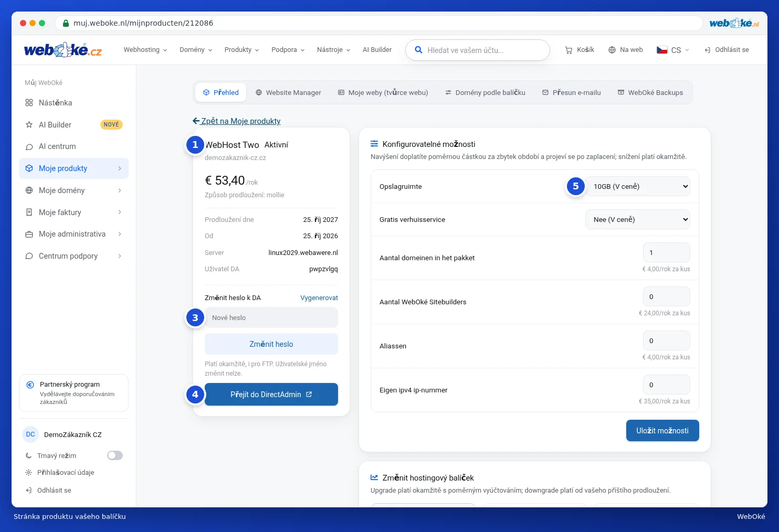Click the Nástěnka dashboard icon in sidebar
The width and height of the screenshot is (779, 532).
[29, 103]
